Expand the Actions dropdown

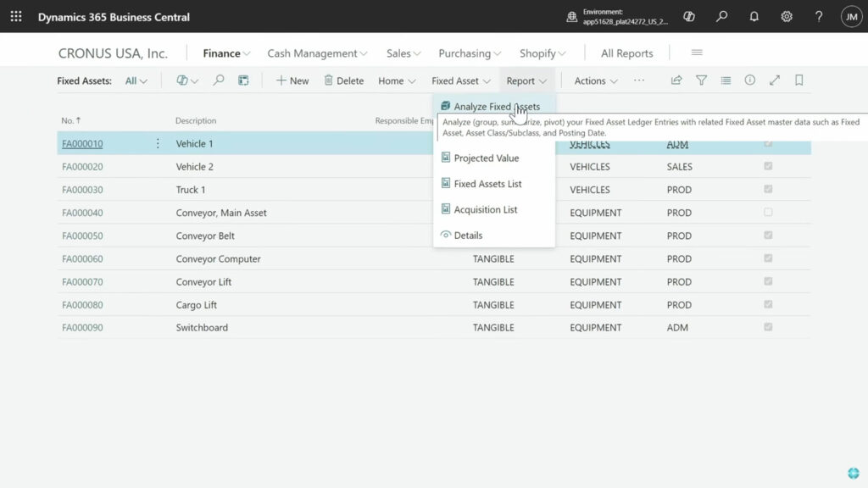(x=596, y=80)
